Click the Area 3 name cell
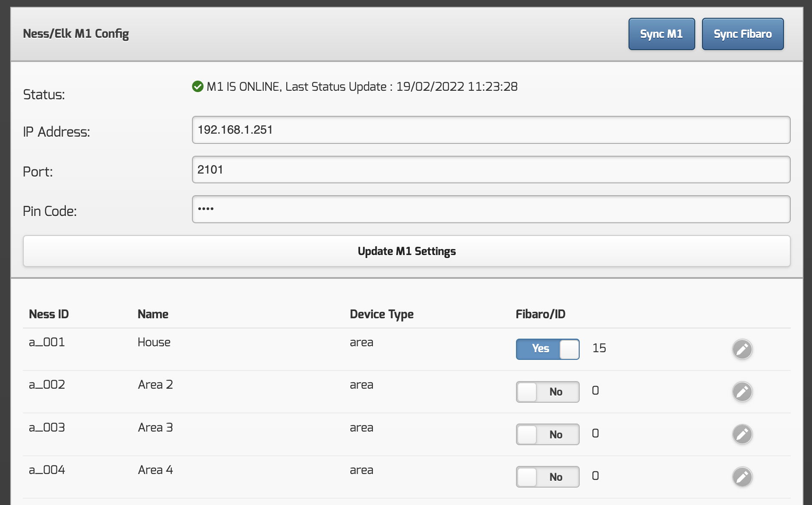The height and width of the screenshot is (505, 812). (x=155, y=427)
